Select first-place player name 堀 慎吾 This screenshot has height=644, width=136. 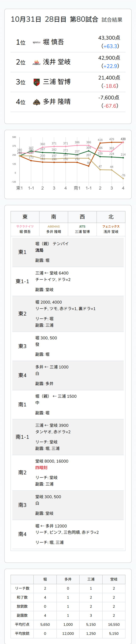(x=54, y=42)
